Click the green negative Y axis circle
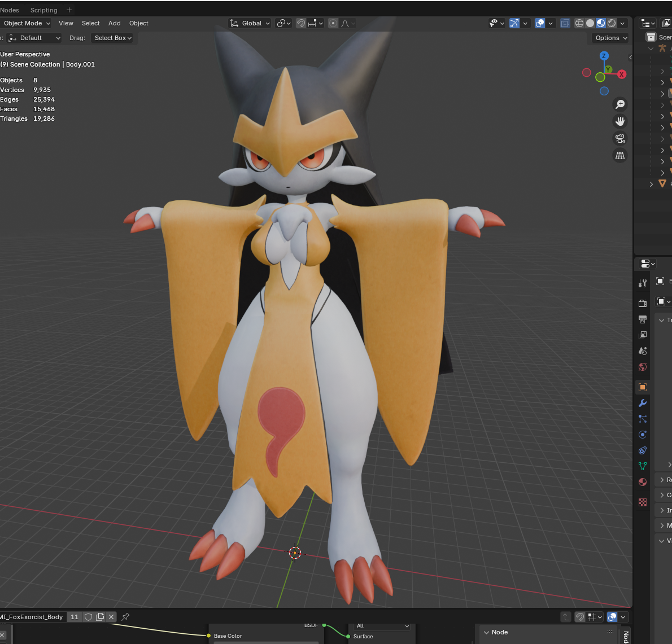Image resolution: width=672 pixels, height=644 pixels. 600,77
